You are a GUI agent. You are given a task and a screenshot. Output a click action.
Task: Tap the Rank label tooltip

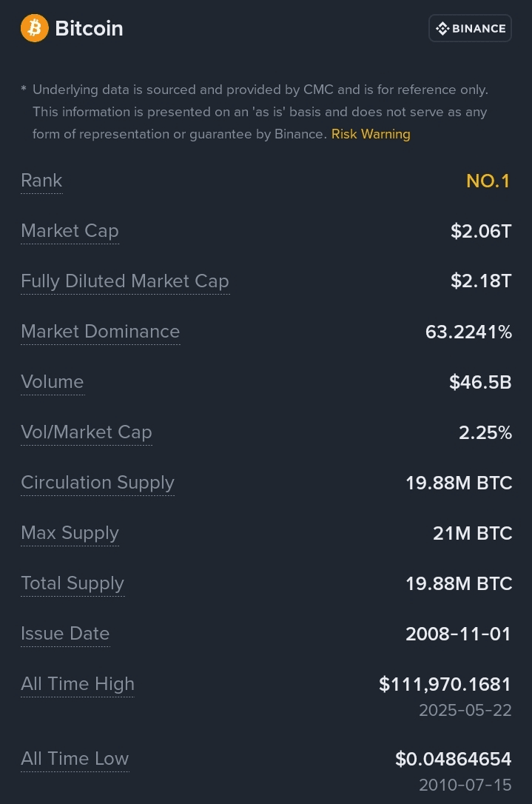coord(41,181)
